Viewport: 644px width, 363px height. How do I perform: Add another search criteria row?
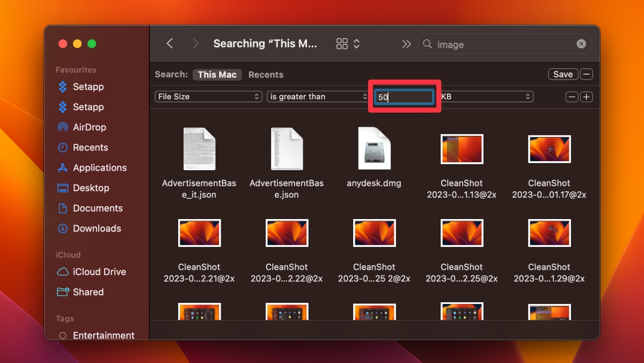pyautogui.click(x=586, y=97)
